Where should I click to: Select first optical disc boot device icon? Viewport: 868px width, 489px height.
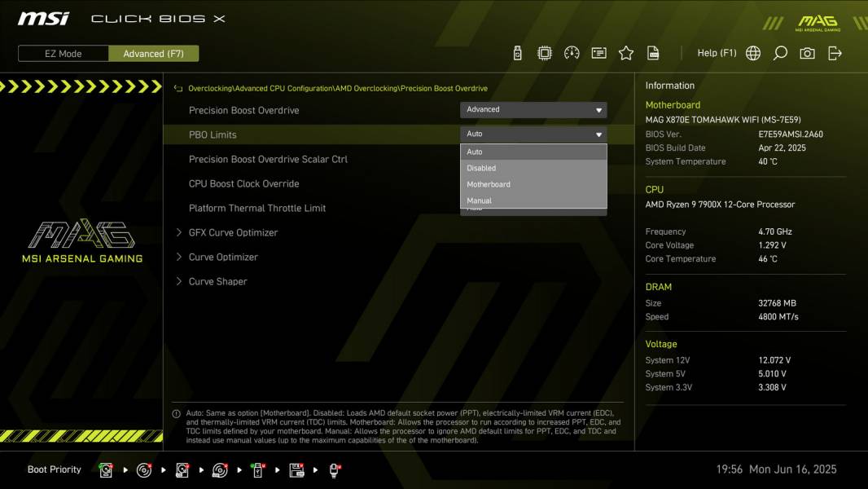point(144,470)
